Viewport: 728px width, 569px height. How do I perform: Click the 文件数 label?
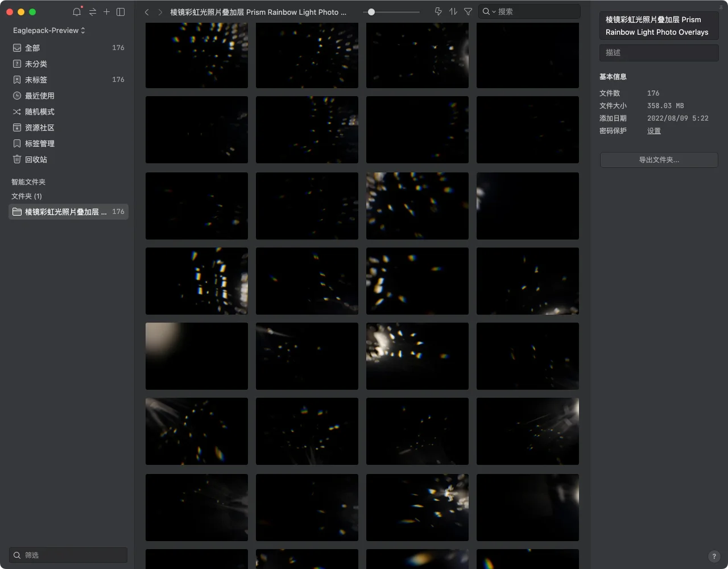click(610, 93)
